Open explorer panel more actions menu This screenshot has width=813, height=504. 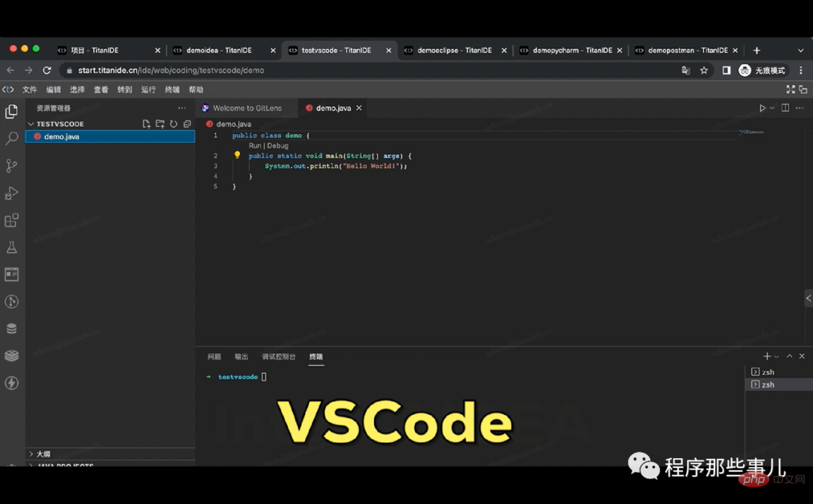point(181,108)
